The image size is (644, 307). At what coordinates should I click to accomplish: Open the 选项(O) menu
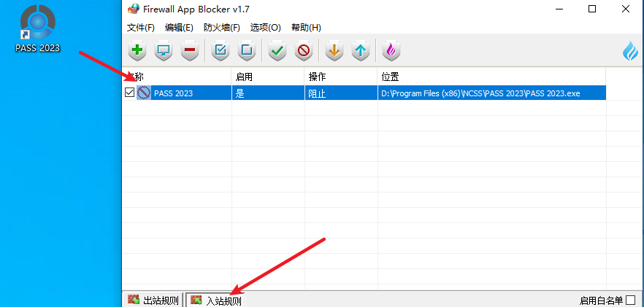[x=265, y=28]
